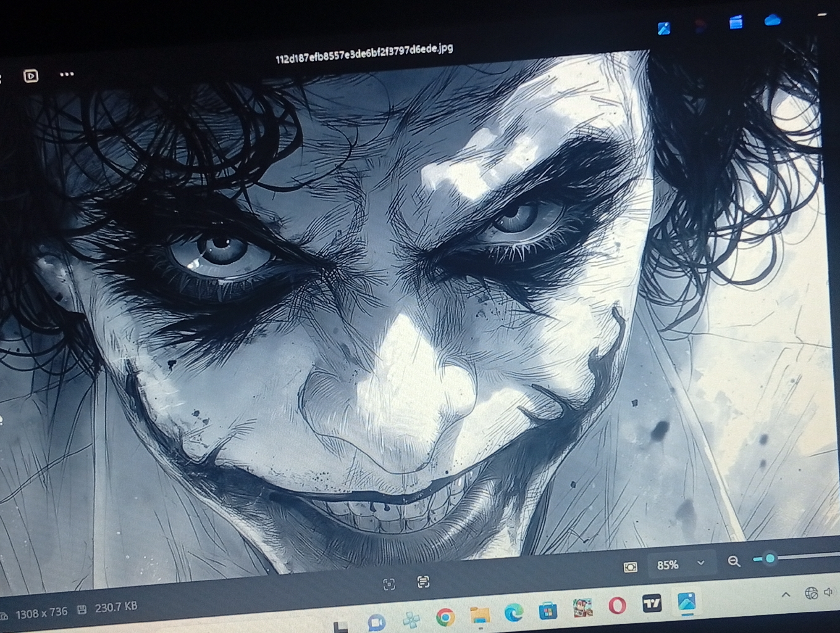Open Google Chrome from the taskbar

[x=445, y=617]
